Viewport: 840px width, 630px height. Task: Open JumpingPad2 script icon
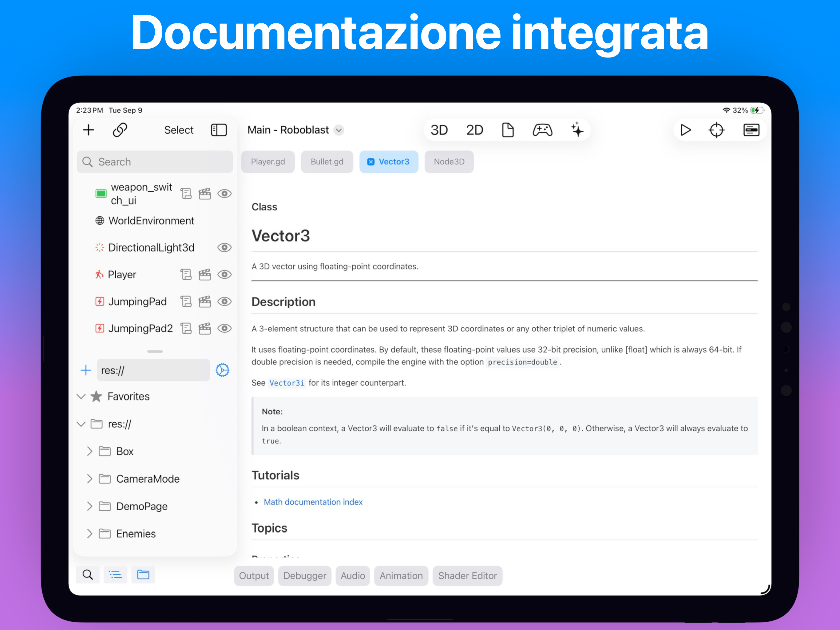186,328
